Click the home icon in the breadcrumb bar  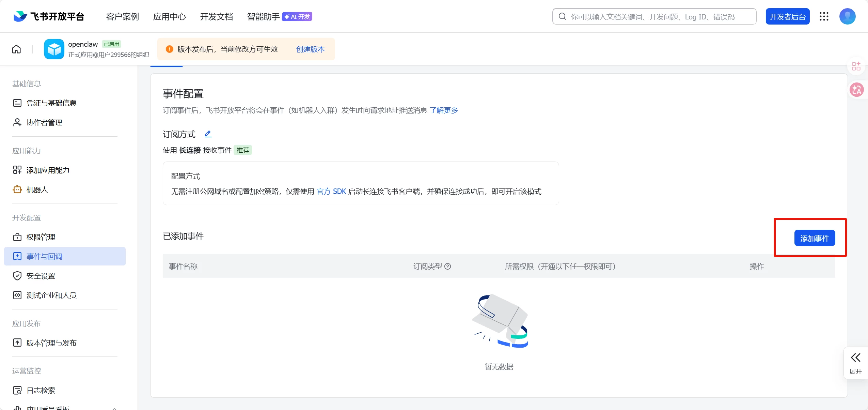[16, 49]
